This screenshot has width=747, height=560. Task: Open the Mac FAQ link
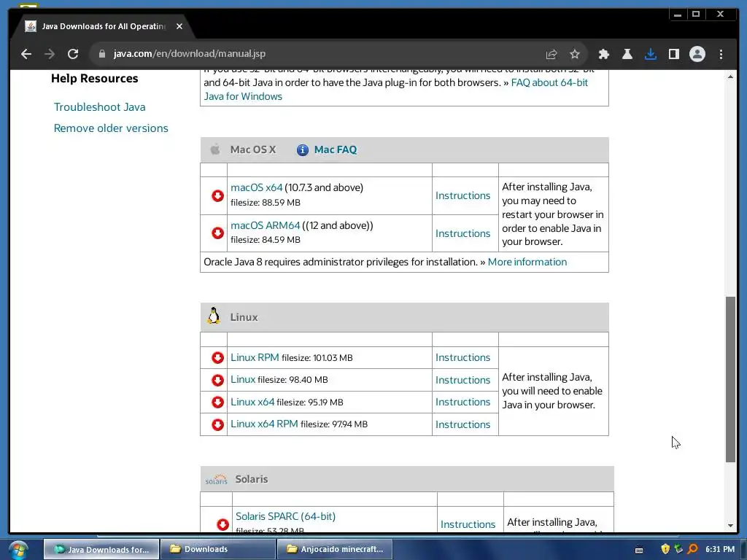click(336, 149)
